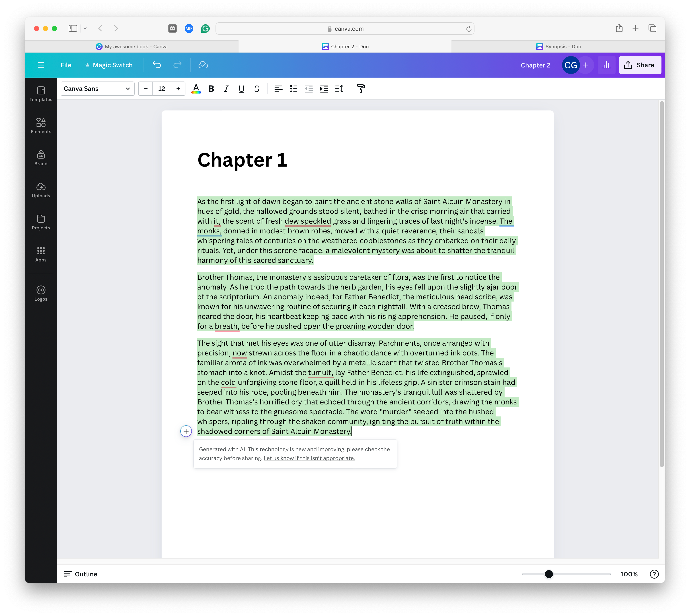Open the File menu
Viewport: 690px width, 616px height.
[66, 65]
